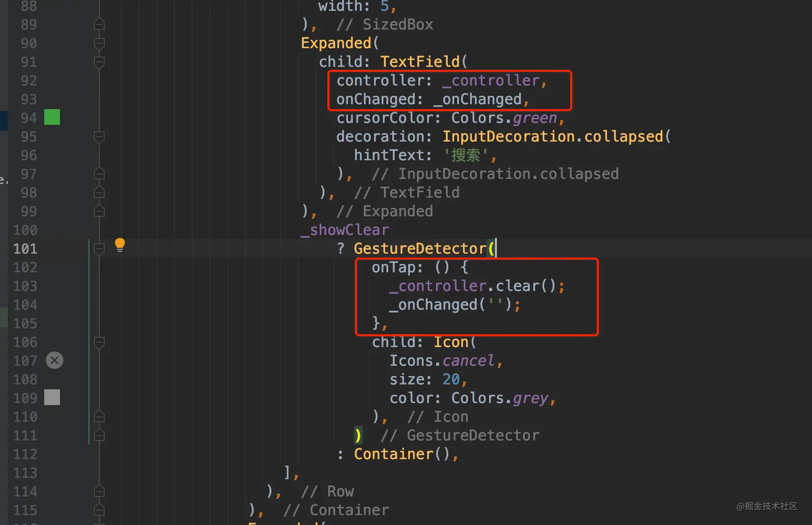Click 'cancel' in Icons.cancel
812x525 pixels.
click(468, 361)
